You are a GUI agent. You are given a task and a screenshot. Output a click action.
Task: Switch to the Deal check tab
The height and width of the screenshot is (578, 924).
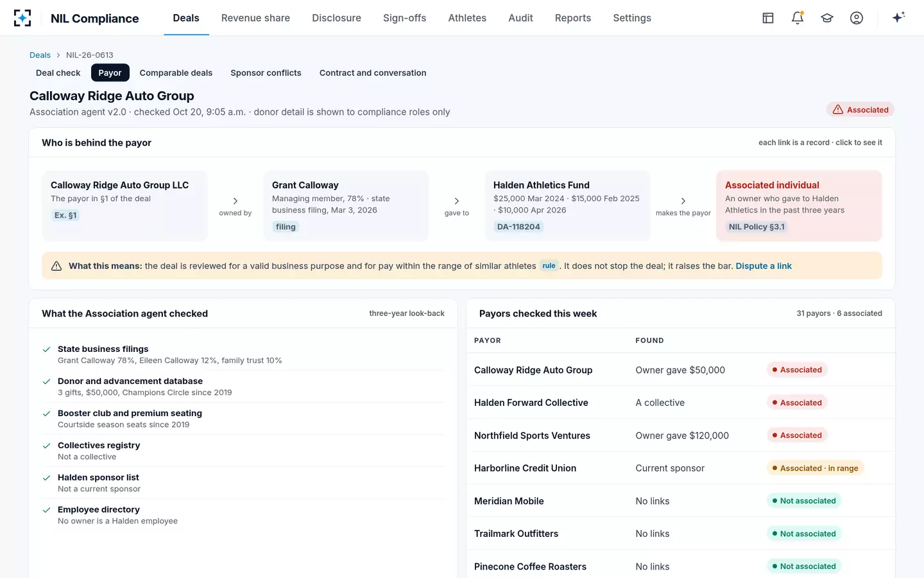(x=58, y=73)
